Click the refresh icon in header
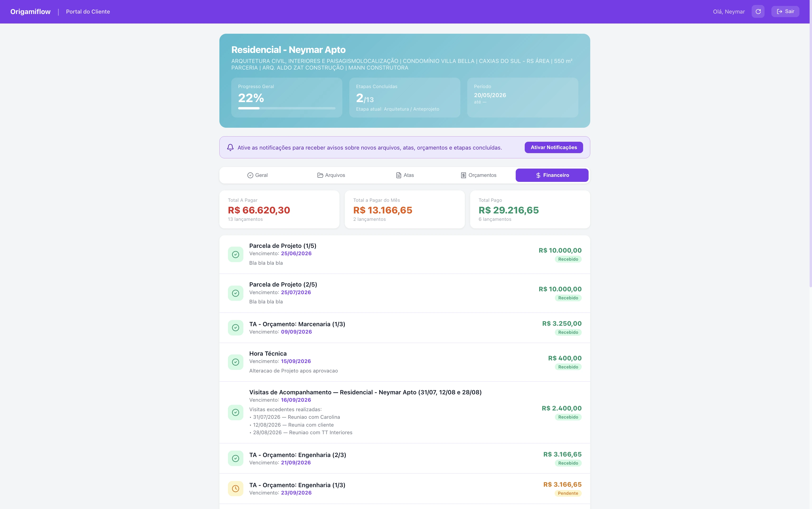 point(758,11)
